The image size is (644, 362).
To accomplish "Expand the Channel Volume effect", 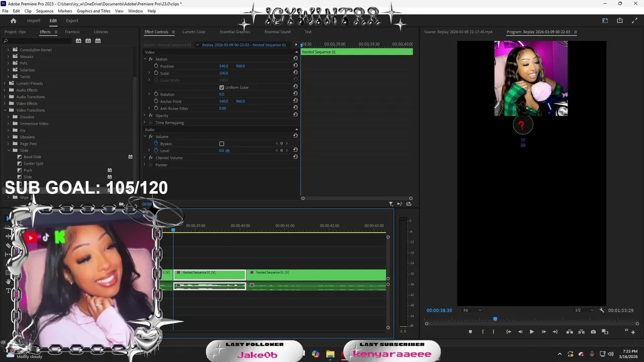I will pos(145,158).
